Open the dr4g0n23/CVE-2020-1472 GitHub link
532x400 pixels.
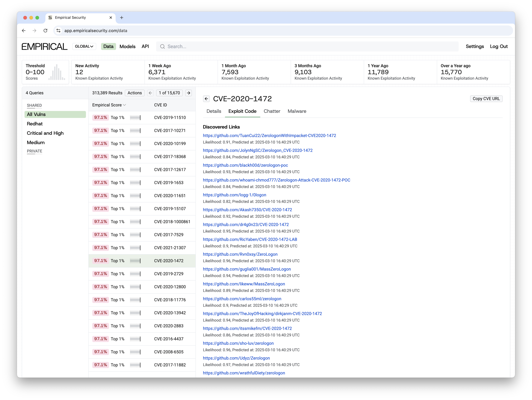[x=246, y=225]
